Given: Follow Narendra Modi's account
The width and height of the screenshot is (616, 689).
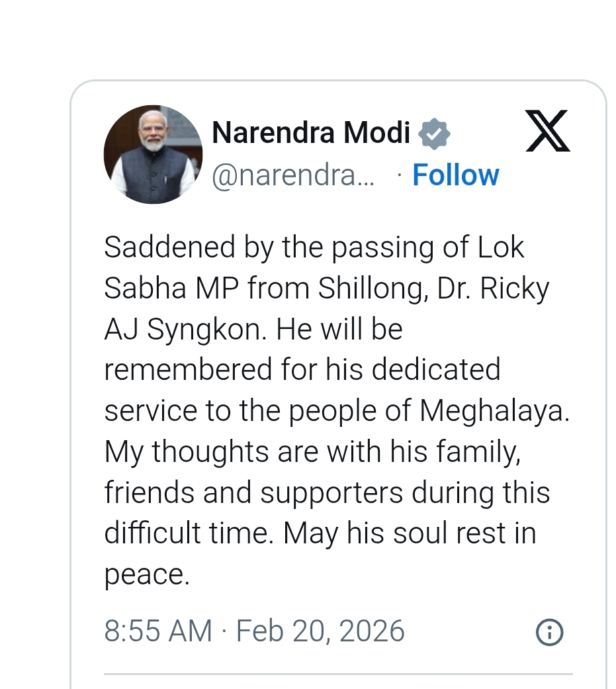Looking at the screenshot, I should tap(455, 175).
